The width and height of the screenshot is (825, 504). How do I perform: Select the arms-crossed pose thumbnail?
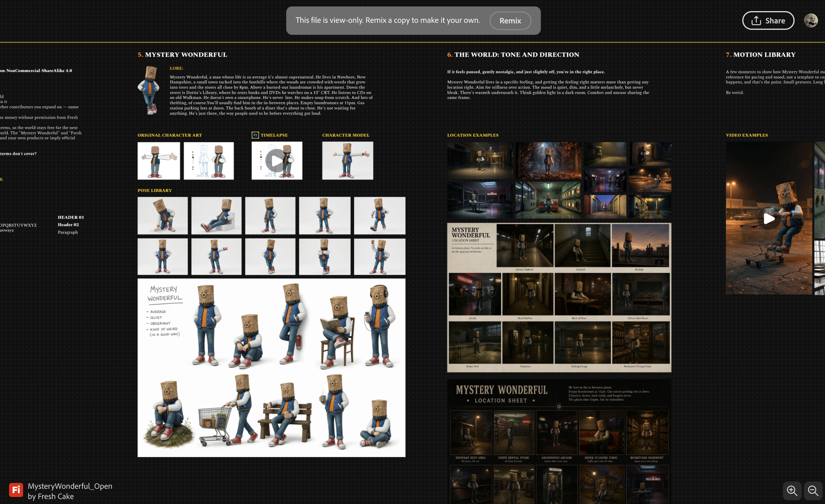325,256
